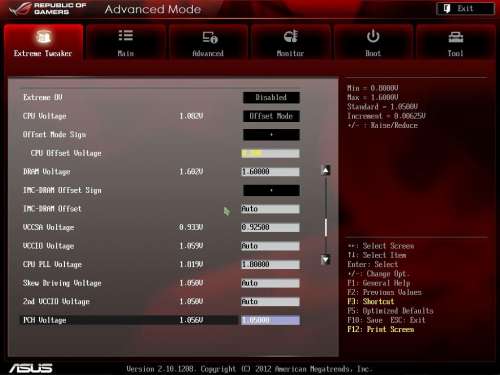Select the Skew Driving Voltage label
Viewport: 500px width, 375px height.
coord(62,283)
